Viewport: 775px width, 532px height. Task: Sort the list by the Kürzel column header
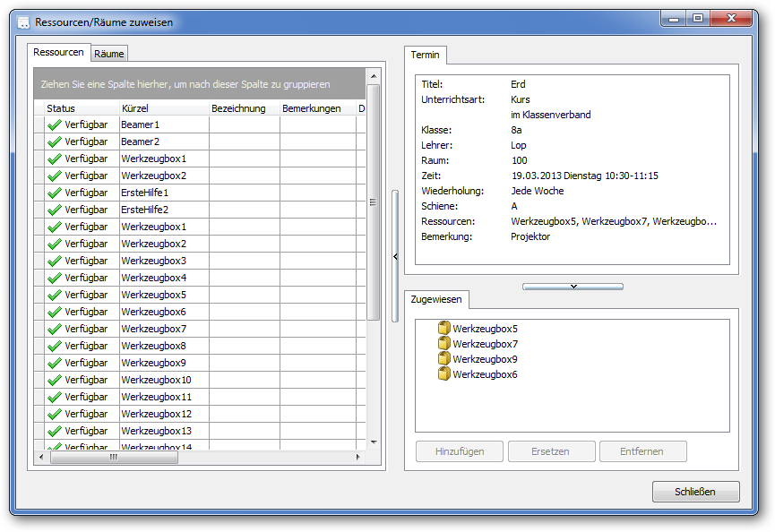pyautogui.click(x=163, y=108)
